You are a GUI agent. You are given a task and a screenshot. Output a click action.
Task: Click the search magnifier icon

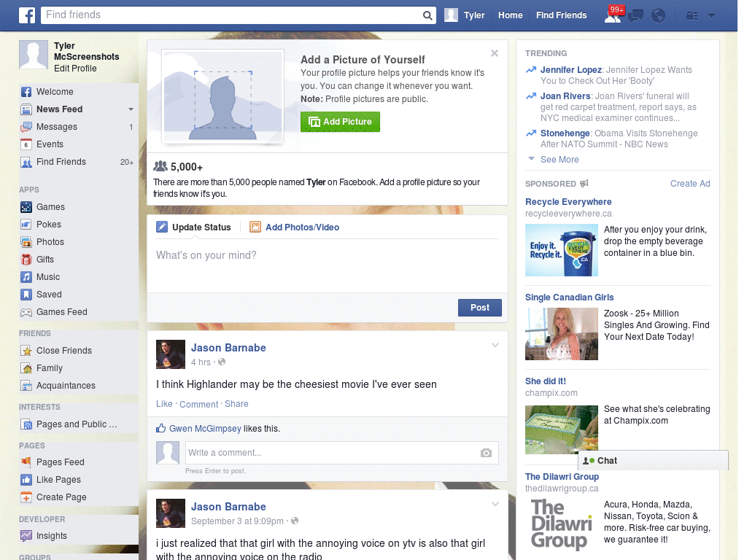tap(427, 16)
